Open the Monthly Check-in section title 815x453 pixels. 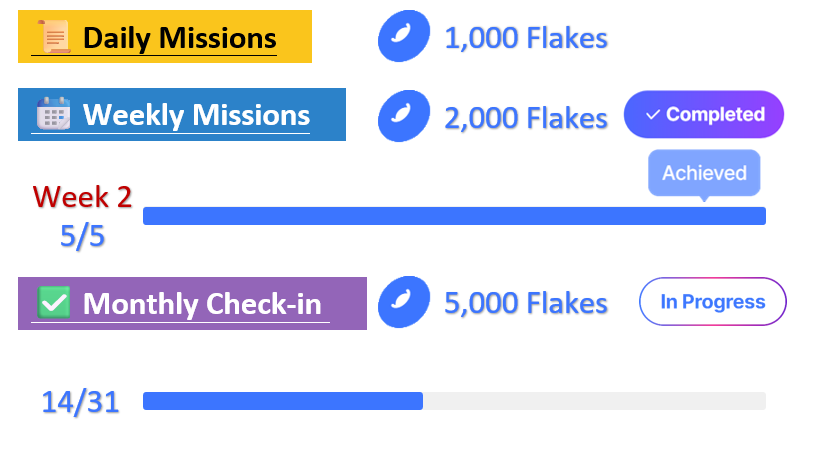(207, 303)
